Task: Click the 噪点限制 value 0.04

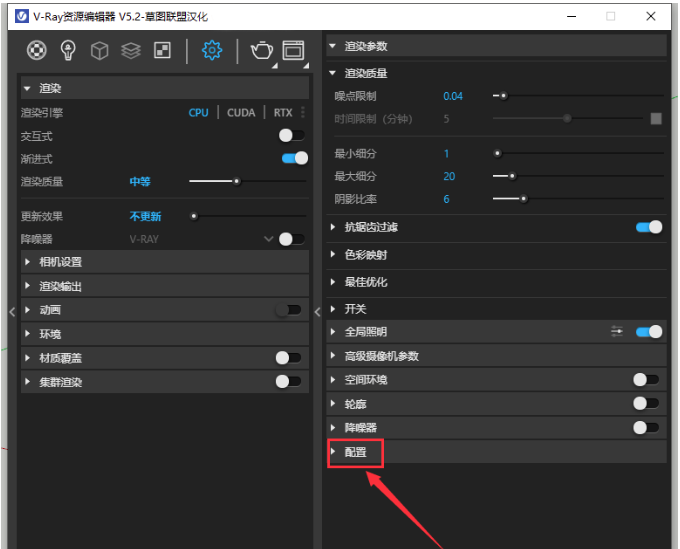Action: point(453,96)
